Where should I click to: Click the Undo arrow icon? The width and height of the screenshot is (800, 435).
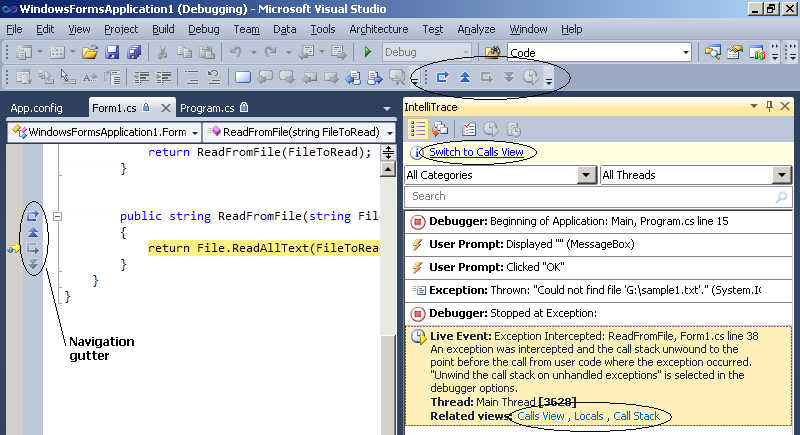(235, 52)
